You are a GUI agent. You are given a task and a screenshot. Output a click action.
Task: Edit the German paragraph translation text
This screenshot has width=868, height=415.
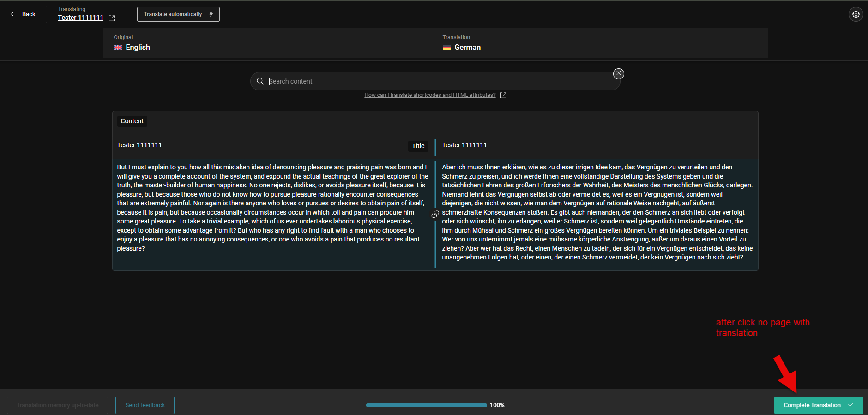pyautogui.click(x=596, y=212)
